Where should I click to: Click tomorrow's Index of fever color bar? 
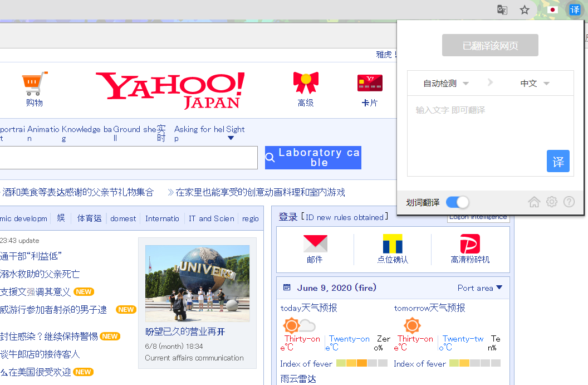[x=475, y=363]
